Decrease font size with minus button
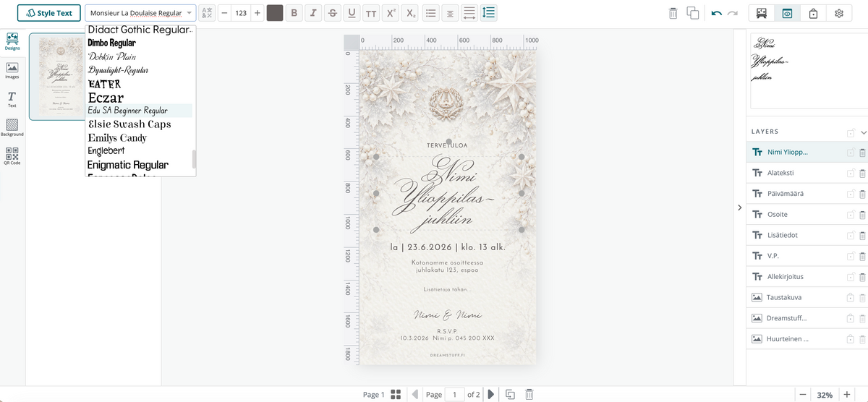Screen dimensions: 868x402 click(224, 13)
